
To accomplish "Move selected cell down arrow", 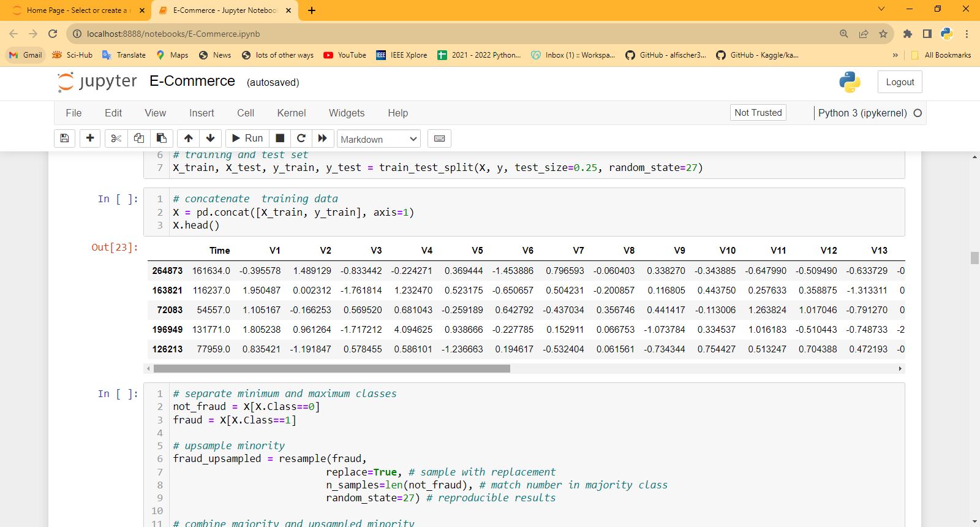I will pyautogui.click(x=211, y=138).
